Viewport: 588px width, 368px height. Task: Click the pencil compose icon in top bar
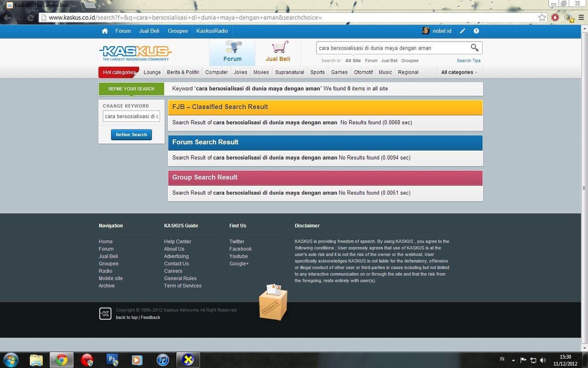[463, 31]
